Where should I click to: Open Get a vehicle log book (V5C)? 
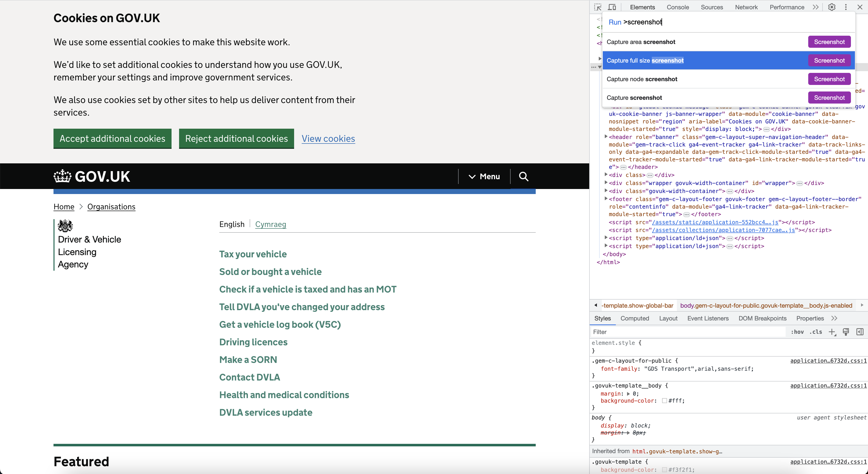click(x=280, y=324)
